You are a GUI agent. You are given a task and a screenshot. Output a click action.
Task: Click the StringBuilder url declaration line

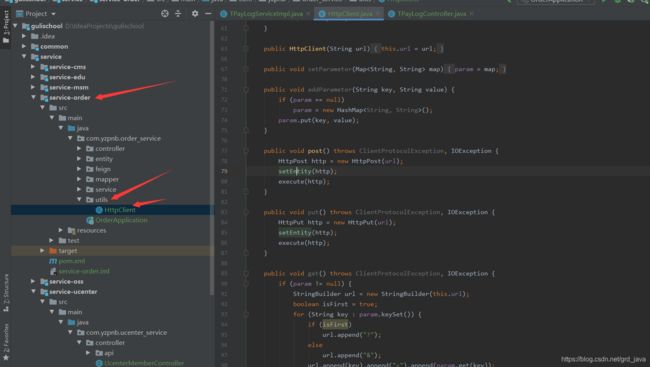(x=381, y=294)
